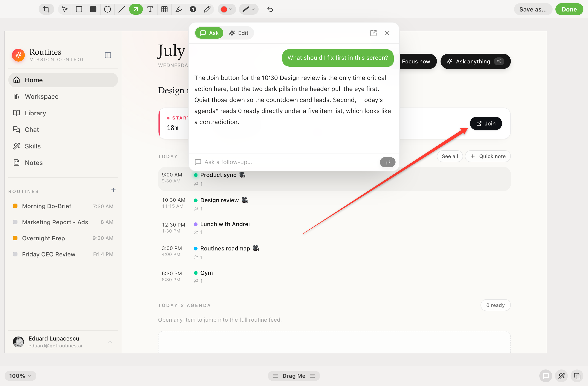Choose the pixelate grid tool
Screen dimensions: 588x386
[164, 9]
